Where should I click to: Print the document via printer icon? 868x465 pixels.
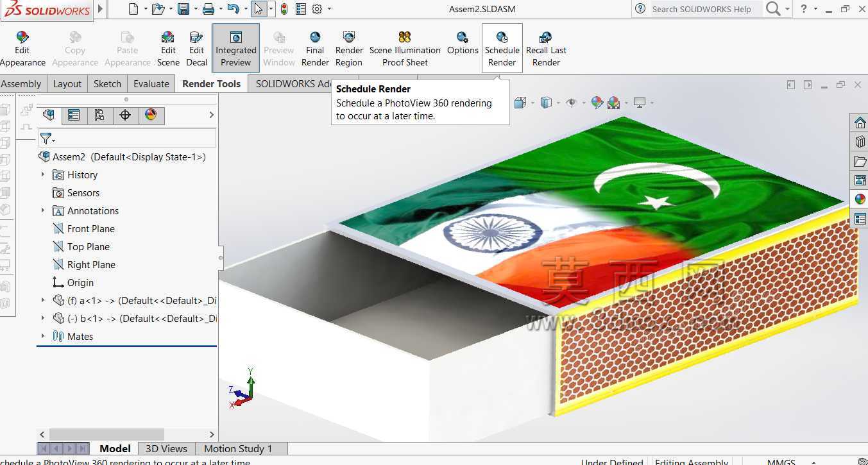tap(208, 9)
